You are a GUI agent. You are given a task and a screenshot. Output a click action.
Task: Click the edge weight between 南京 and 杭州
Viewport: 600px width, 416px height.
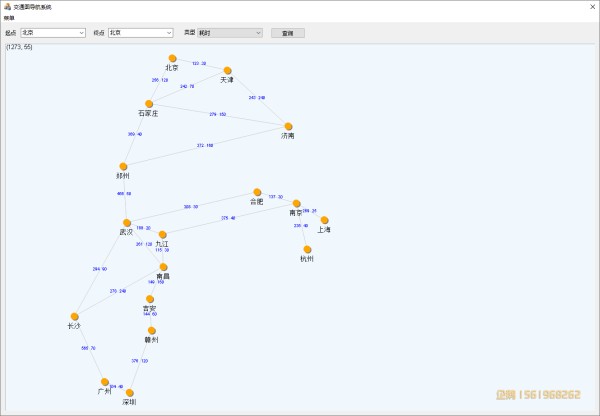coord(301,226)
